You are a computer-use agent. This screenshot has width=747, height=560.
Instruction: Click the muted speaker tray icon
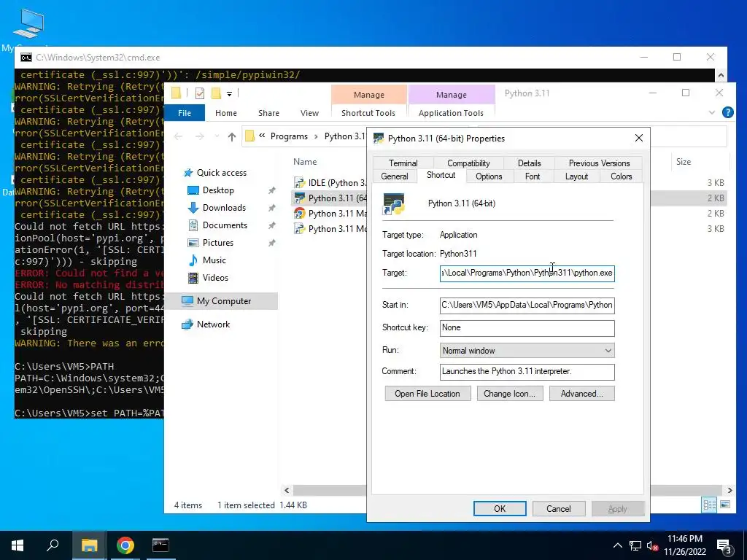tap(653, 545)
